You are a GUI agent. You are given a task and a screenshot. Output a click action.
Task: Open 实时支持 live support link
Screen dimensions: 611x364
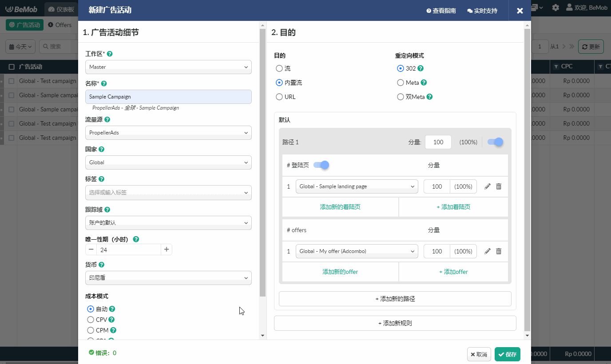(x=482, y=11)
